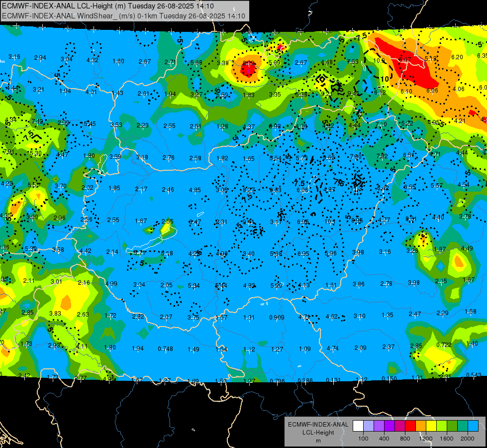Click the legend tick label 800
Viewport: 487px width, 448px height.
(x=405, y=439)
